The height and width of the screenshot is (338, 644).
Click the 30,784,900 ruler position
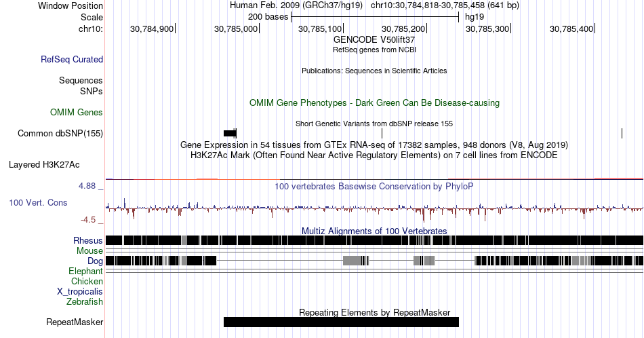coord(152,29)
